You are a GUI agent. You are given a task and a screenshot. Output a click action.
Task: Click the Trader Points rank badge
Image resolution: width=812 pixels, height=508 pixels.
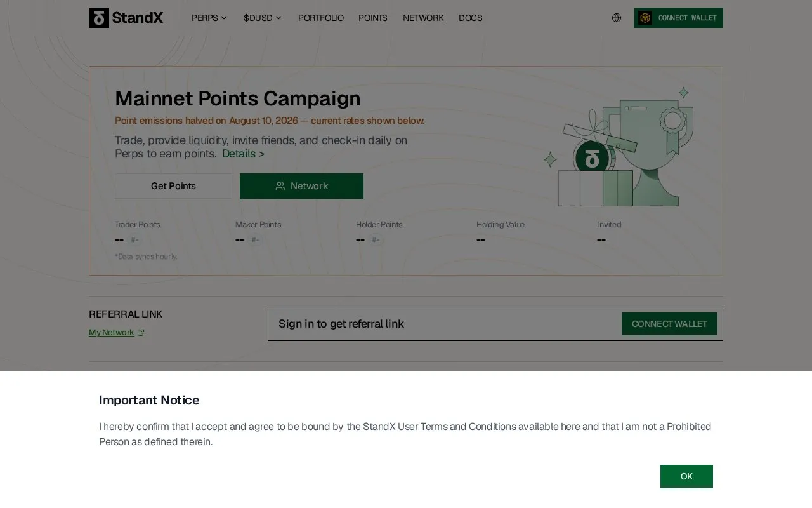[x=134, y=240]
